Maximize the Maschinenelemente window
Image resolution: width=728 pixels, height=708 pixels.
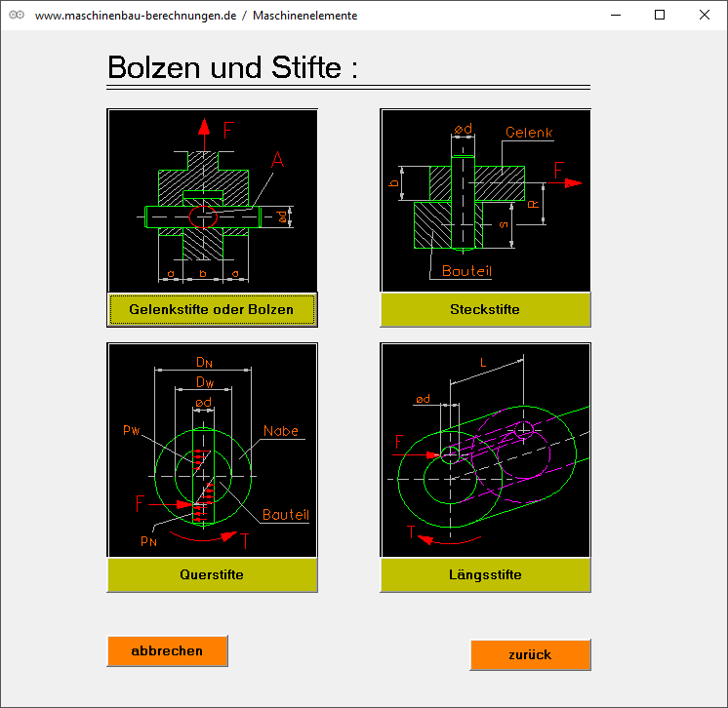[x=660, y=16]
